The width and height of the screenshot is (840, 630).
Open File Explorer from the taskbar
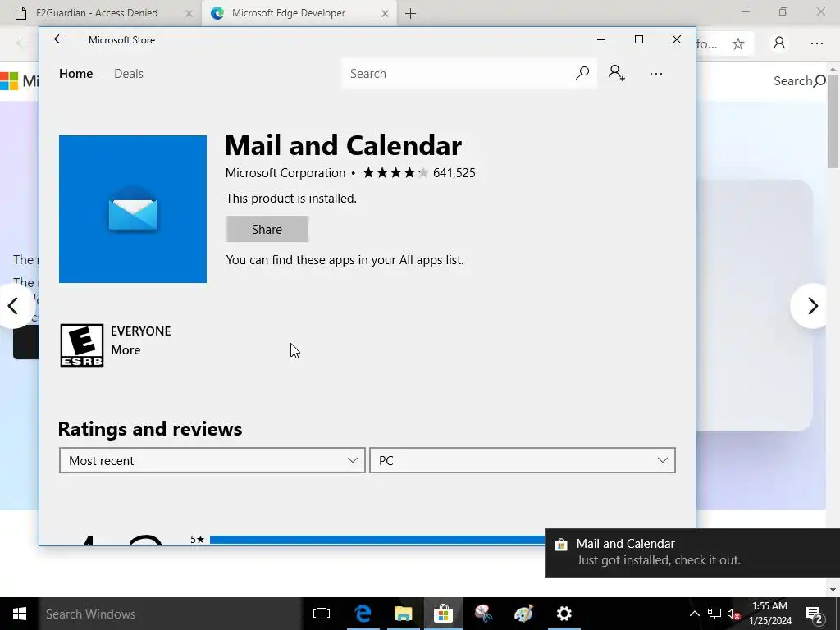(x=403, y=614)
